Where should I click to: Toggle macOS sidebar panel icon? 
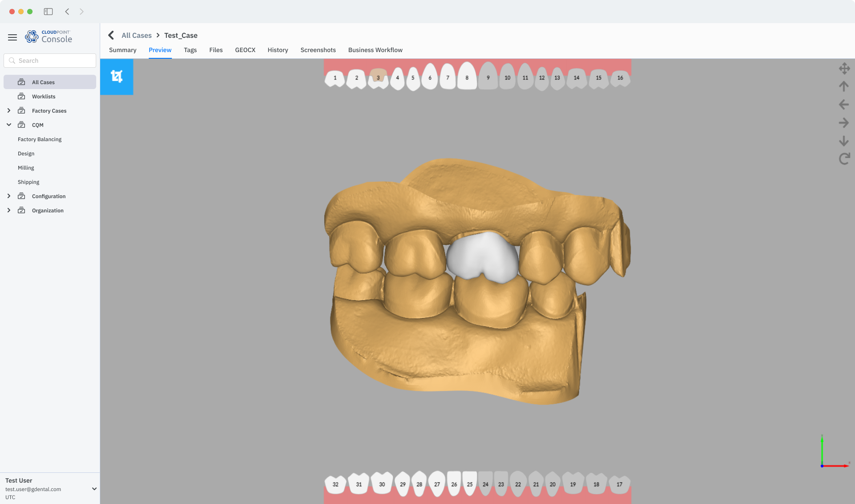48,12
